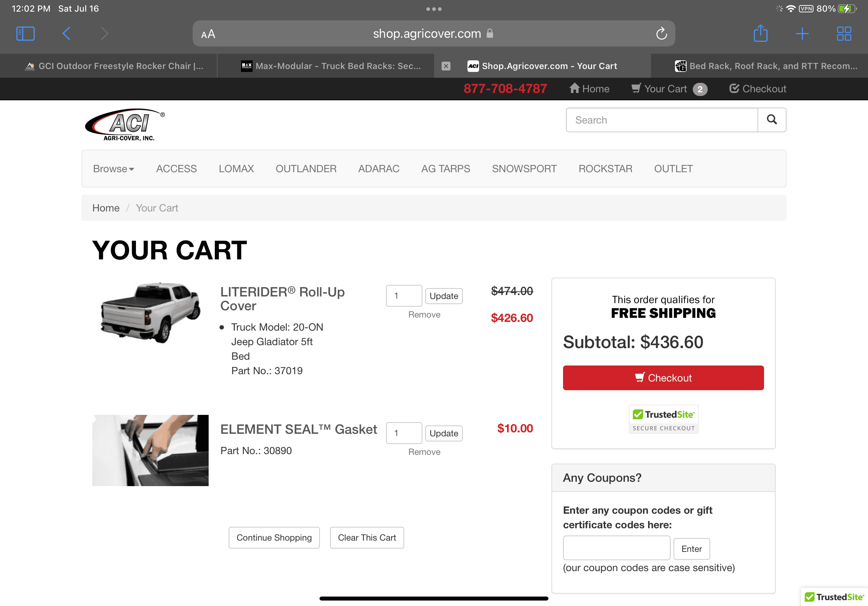
Task: Click the TrustedSite secure checkout badge
Action: 663,419
